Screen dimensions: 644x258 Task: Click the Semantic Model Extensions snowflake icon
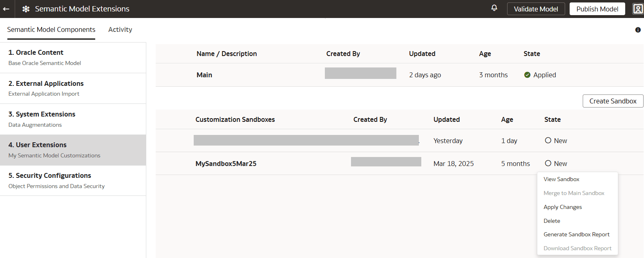coord(26,9)
